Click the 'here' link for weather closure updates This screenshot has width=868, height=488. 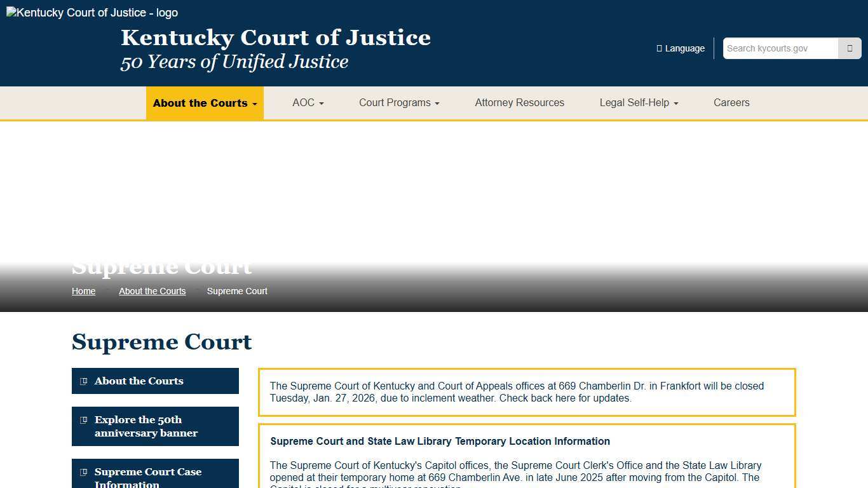click(x=562, y=398)
